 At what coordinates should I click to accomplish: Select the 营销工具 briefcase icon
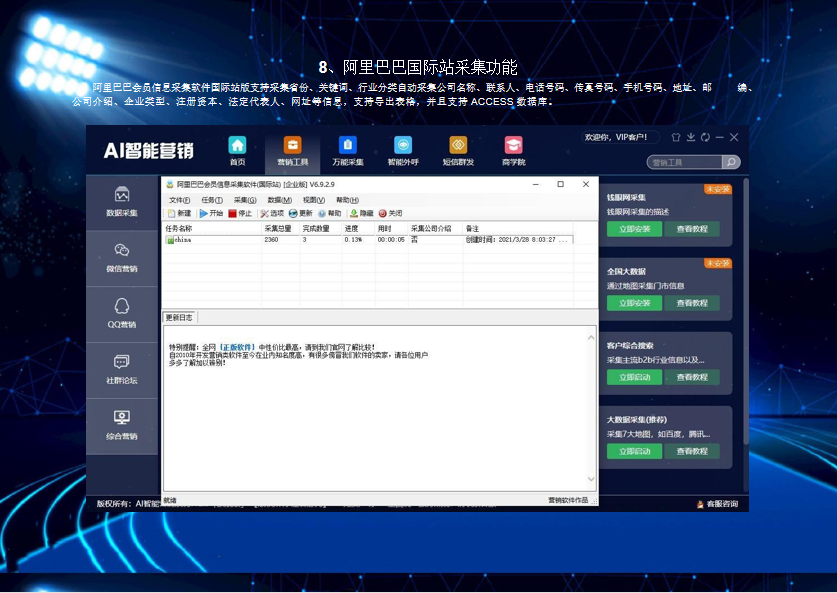[x=293, y=145]
